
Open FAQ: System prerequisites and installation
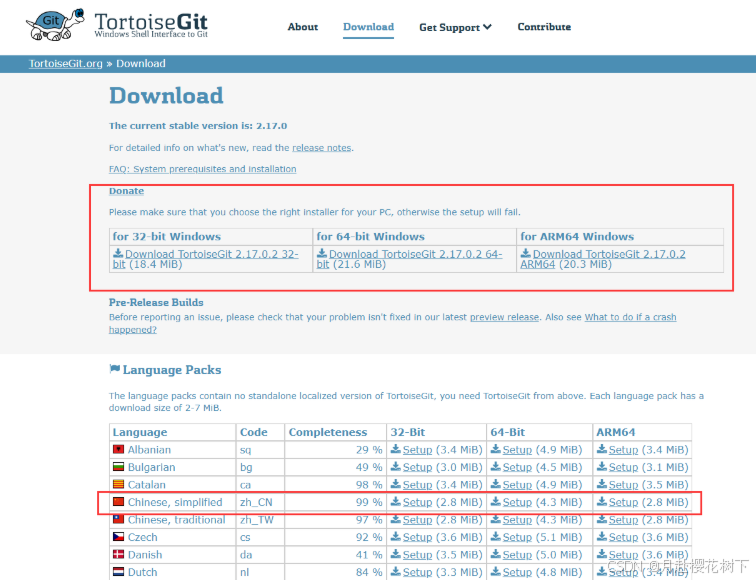click(202, 169)
